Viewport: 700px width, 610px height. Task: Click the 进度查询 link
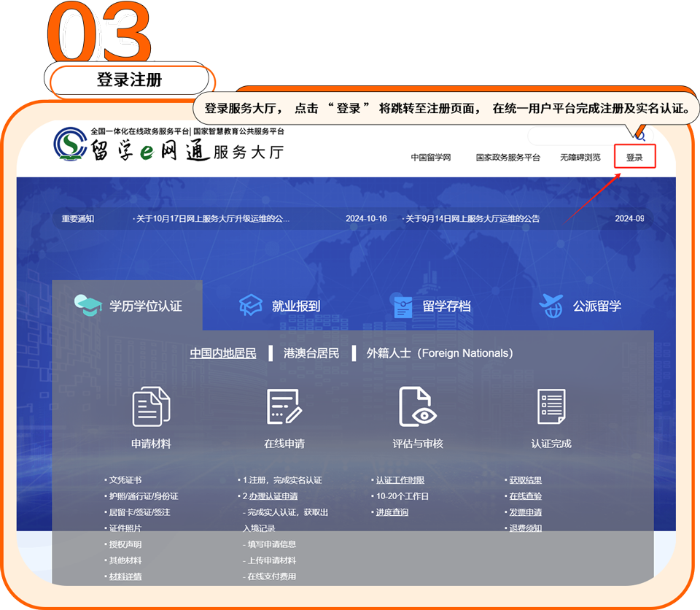392,512
